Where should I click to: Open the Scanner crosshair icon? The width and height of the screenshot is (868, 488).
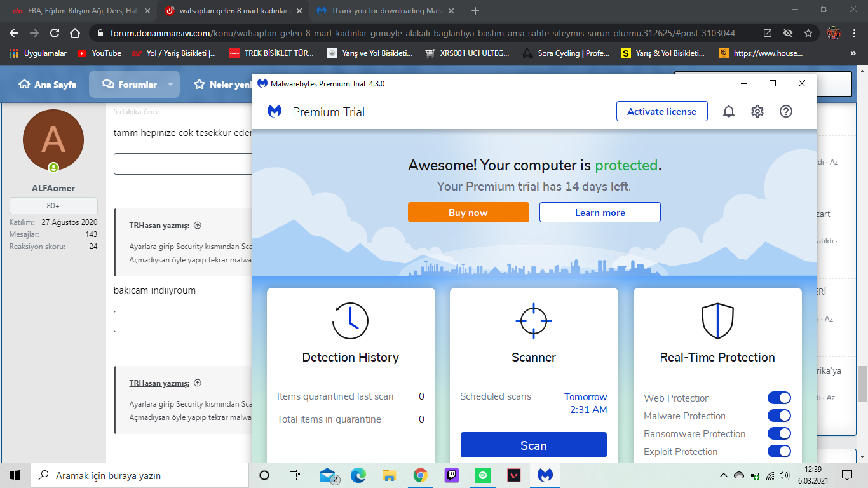click(534, 321)
